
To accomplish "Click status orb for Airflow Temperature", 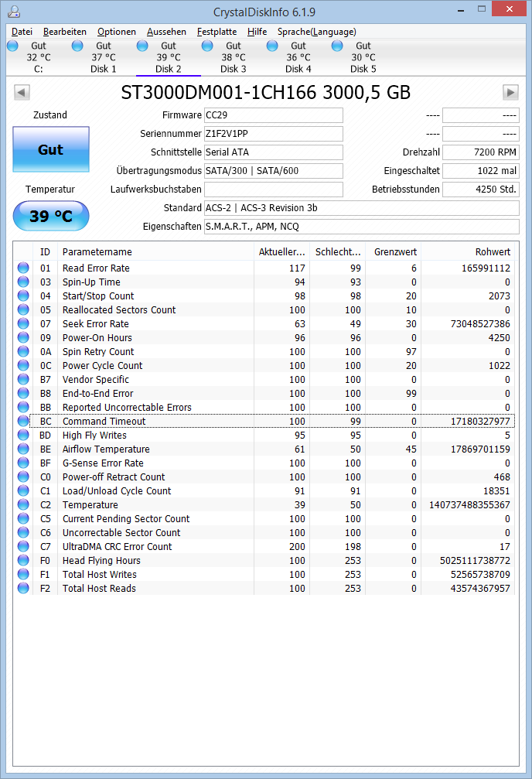I will tap(23, 449).
